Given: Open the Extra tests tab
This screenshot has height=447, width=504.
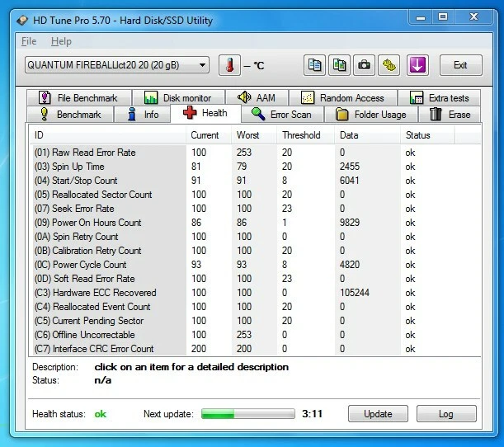Looking at the screenshot, I should (x=439, y=97).
